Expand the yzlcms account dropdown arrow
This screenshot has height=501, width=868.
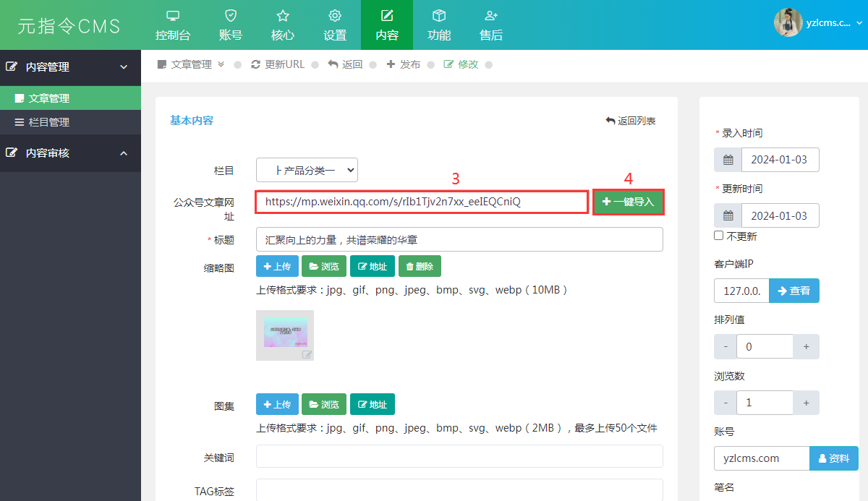859,23
